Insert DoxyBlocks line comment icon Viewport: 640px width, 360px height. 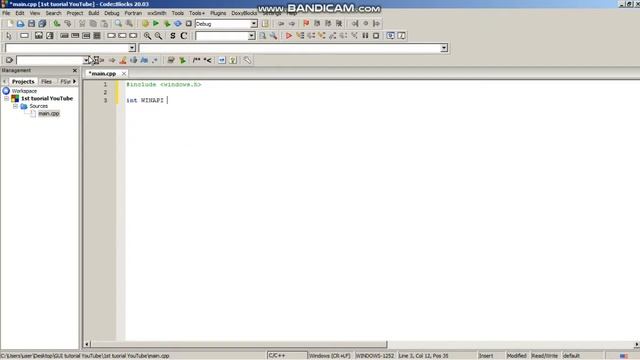(207, 60)
